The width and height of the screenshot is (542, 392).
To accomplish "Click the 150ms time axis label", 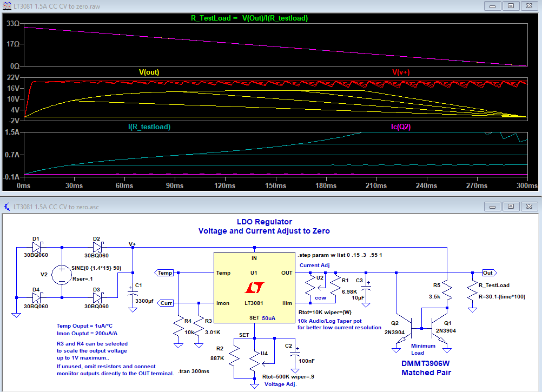I will [275, 185].
